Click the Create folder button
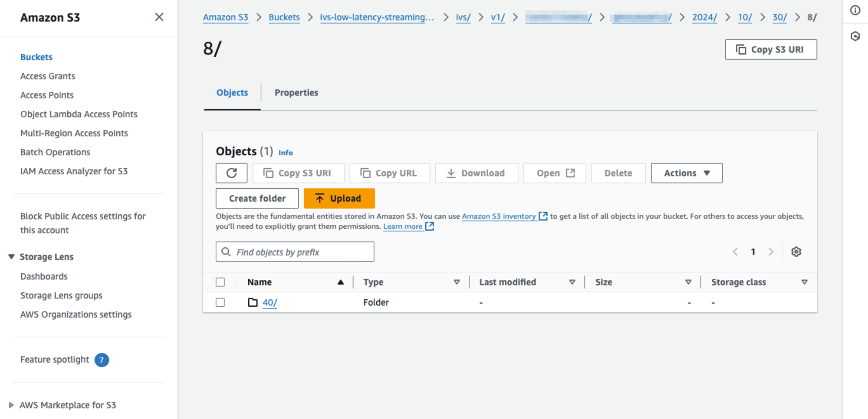 (x=257, y=198)
